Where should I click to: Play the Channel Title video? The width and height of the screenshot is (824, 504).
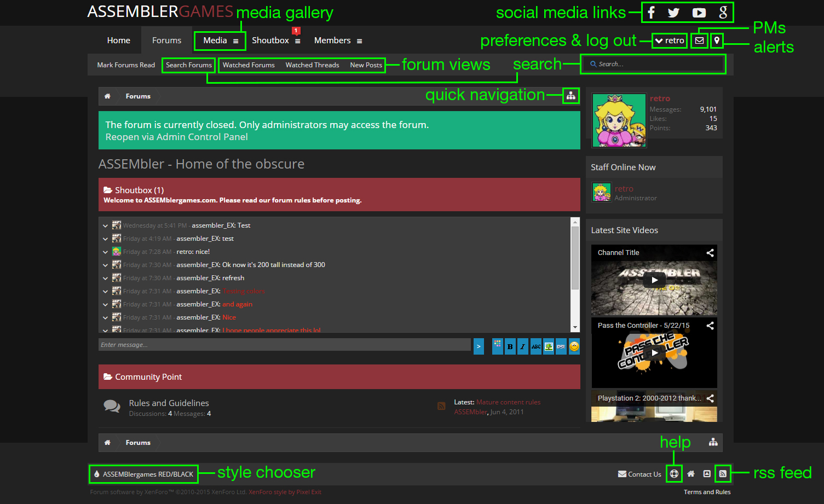654,280
